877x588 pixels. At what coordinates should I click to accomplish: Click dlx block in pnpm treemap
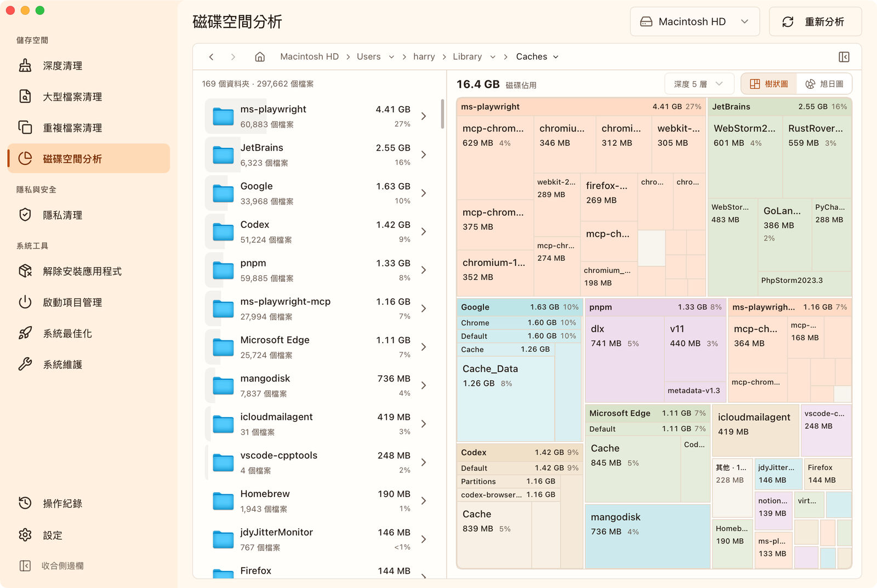tap(625, 359)
